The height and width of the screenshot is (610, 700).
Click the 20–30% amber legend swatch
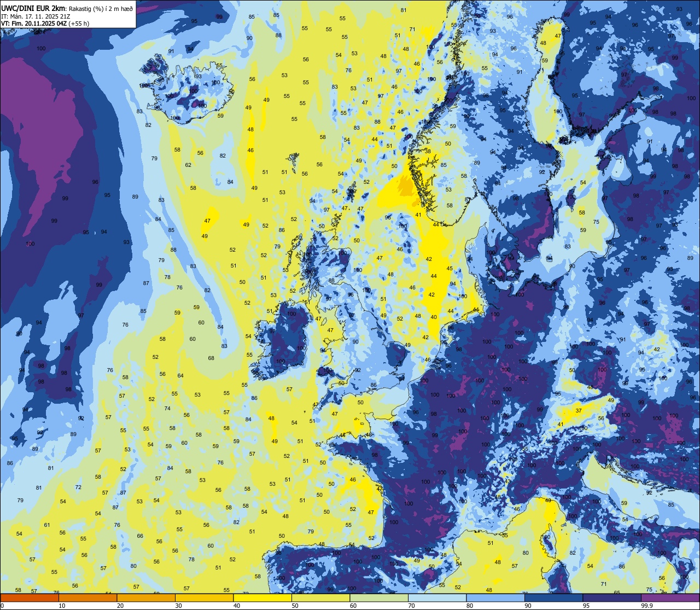coord(146,597)
